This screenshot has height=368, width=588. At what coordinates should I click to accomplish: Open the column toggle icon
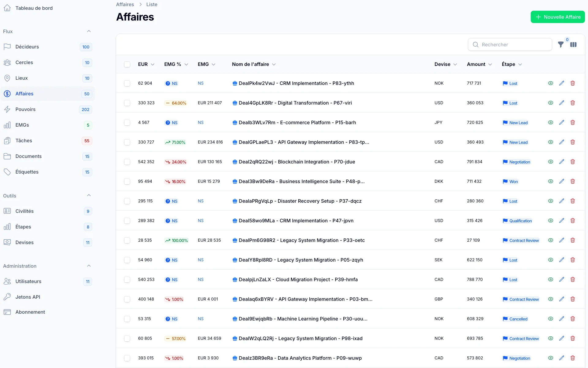pyautogui.click(x=573, y=44)
